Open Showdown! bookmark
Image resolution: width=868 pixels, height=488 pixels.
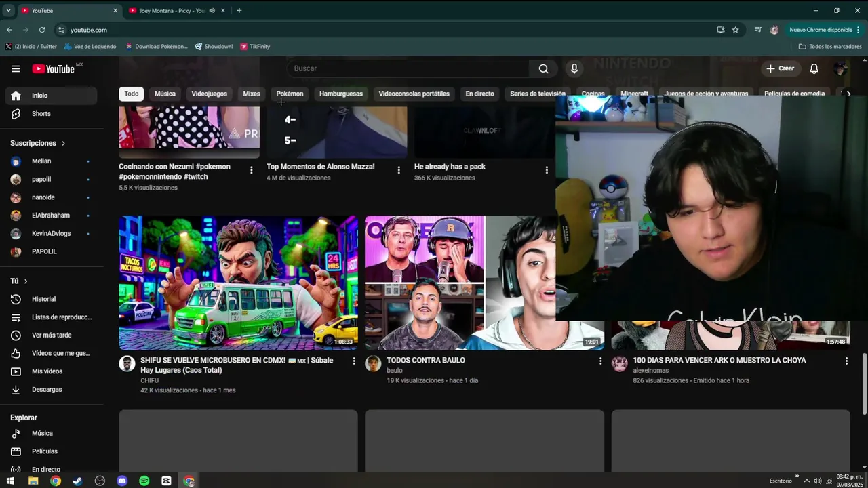coord(214,47)
